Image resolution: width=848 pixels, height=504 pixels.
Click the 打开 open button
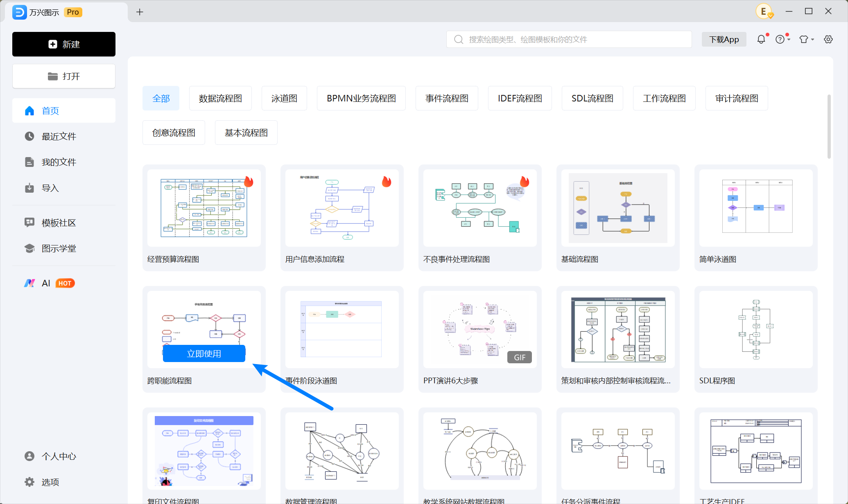(64, 76)
